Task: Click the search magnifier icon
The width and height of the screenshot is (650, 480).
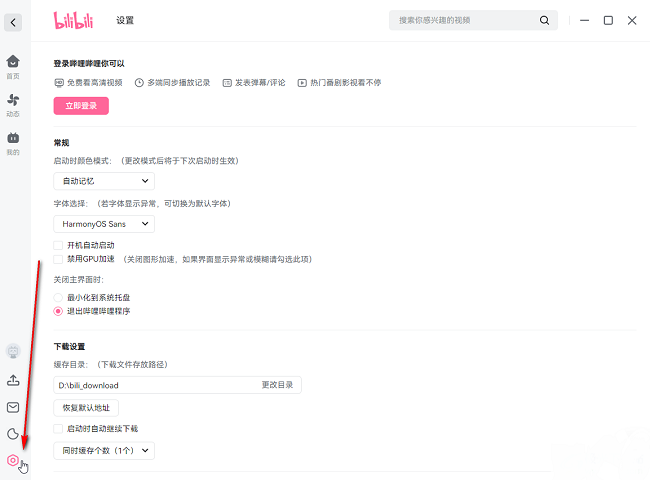Action: click(544, 20)
